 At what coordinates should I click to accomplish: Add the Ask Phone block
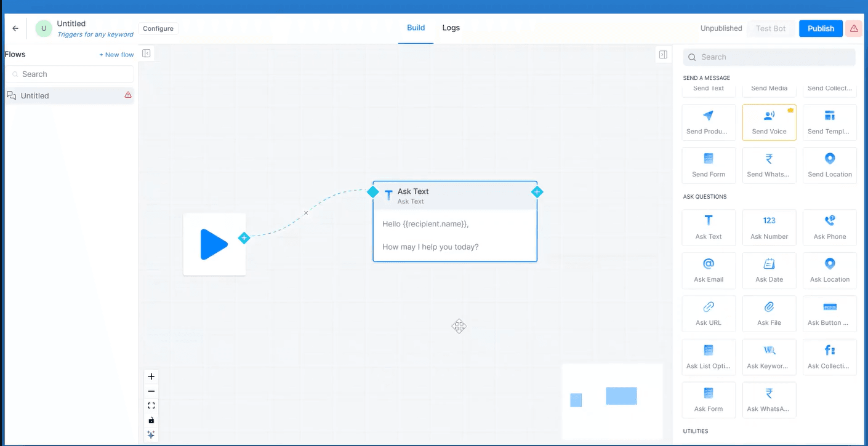[x=830, y=228]
